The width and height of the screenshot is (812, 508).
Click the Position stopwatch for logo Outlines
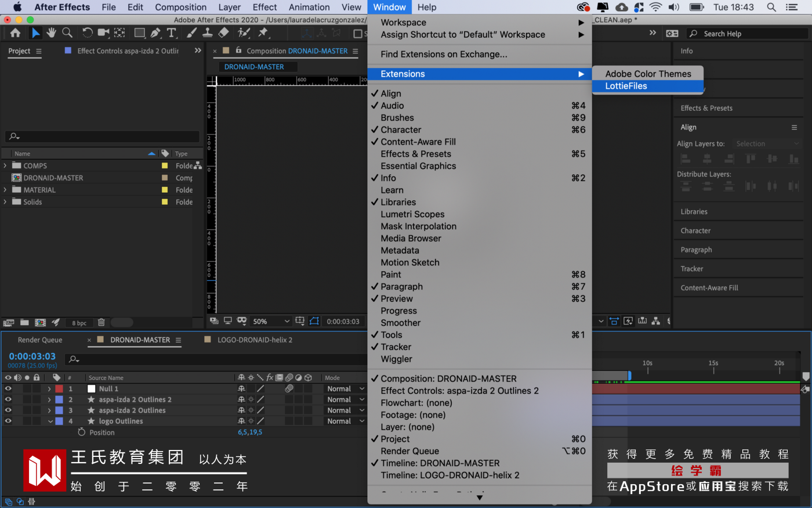pos(81,433)
